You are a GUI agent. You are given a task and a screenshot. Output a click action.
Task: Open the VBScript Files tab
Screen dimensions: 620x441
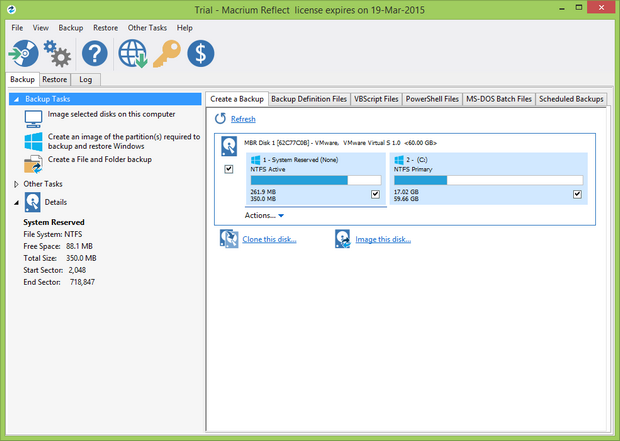point(376,99)
